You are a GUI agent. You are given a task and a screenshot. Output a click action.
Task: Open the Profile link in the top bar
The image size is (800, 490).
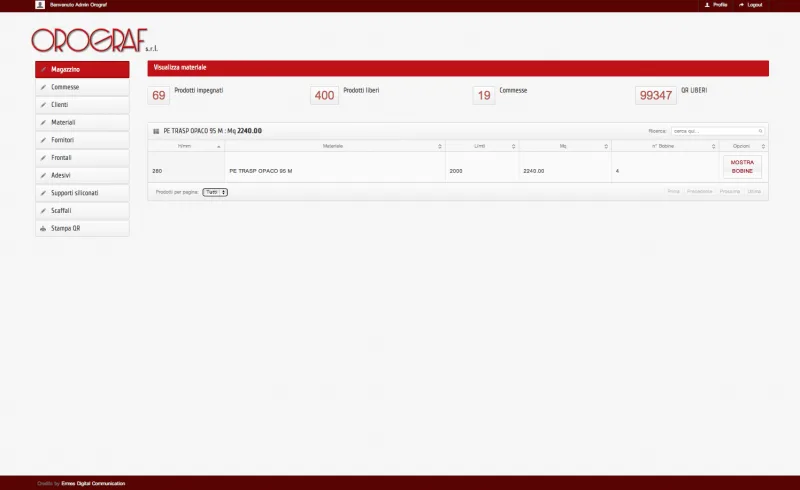[x=716, y=5]
